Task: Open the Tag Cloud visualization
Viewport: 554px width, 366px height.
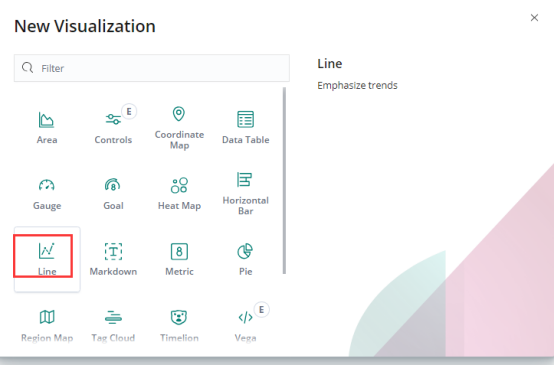Action: click(x=113, y=325)
